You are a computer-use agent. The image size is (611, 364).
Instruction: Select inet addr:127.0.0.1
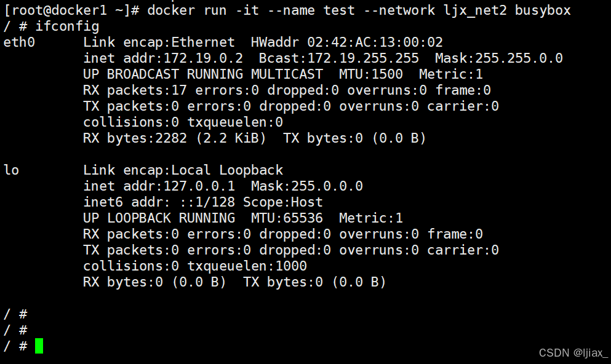pos(159,186)
